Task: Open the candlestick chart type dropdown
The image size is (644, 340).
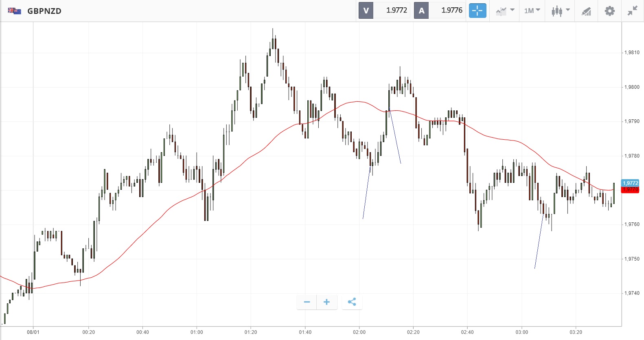Action: point(560,11)
